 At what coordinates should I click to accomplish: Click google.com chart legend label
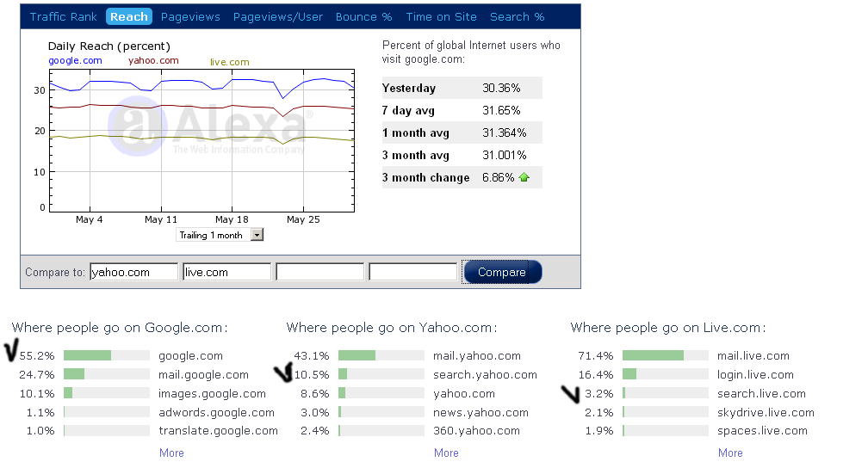75,60
